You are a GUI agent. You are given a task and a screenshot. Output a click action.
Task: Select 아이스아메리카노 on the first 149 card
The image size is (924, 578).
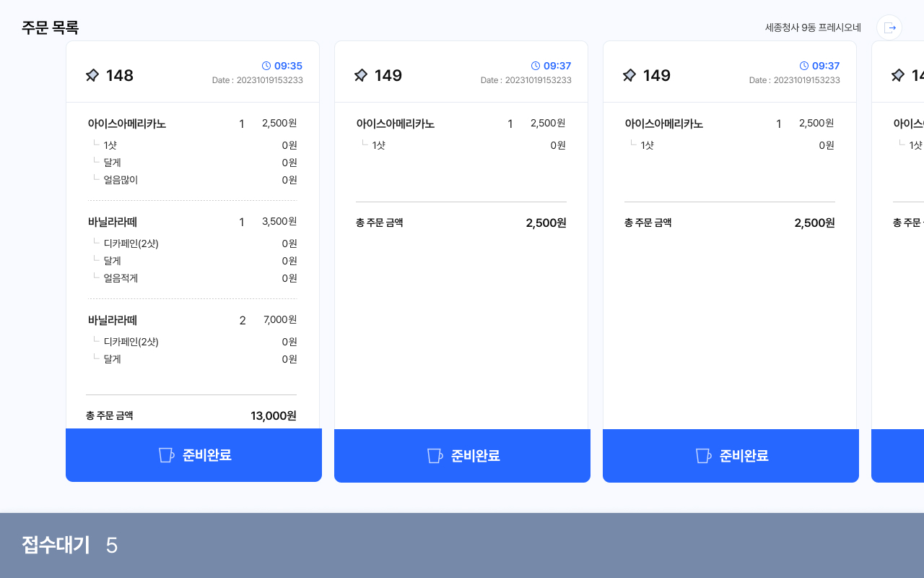coord(396,124)
